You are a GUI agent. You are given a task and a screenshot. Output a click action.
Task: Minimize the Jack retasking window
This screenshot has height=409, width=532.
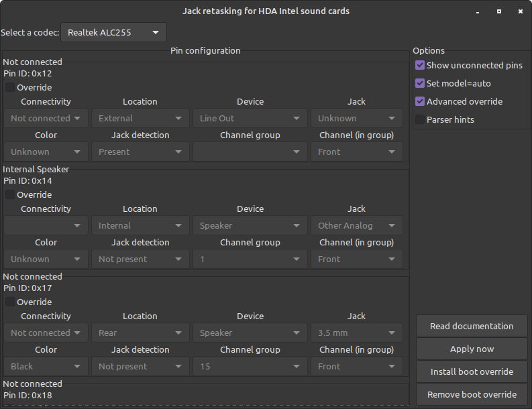478,11
